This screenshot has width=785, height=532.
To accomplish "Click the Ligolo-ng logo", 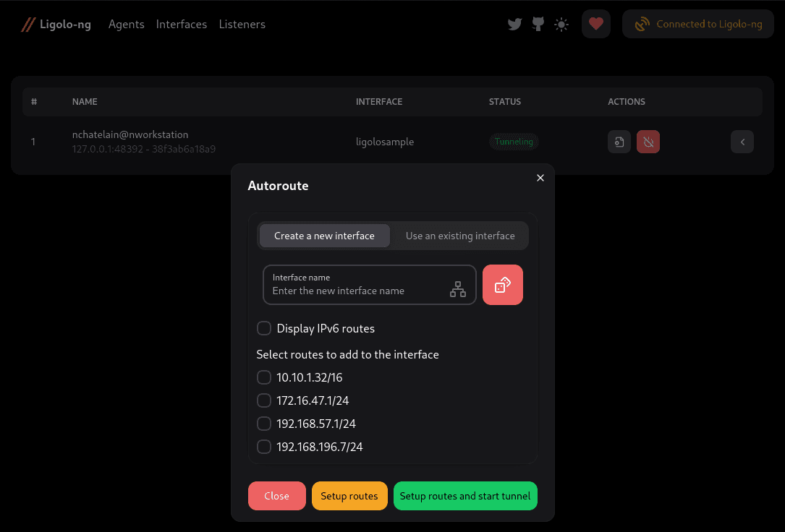I will tap(56, 24).
